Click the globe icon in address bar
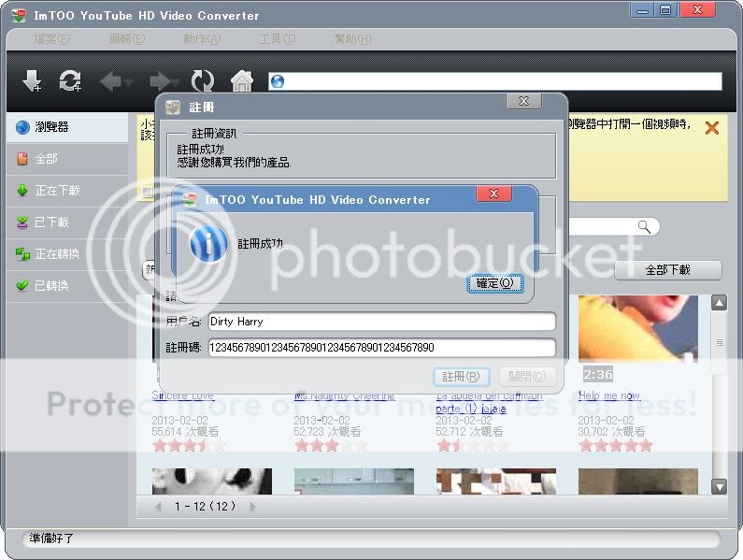This screenshot has height=560, width=743. click(x=278, y=81)
